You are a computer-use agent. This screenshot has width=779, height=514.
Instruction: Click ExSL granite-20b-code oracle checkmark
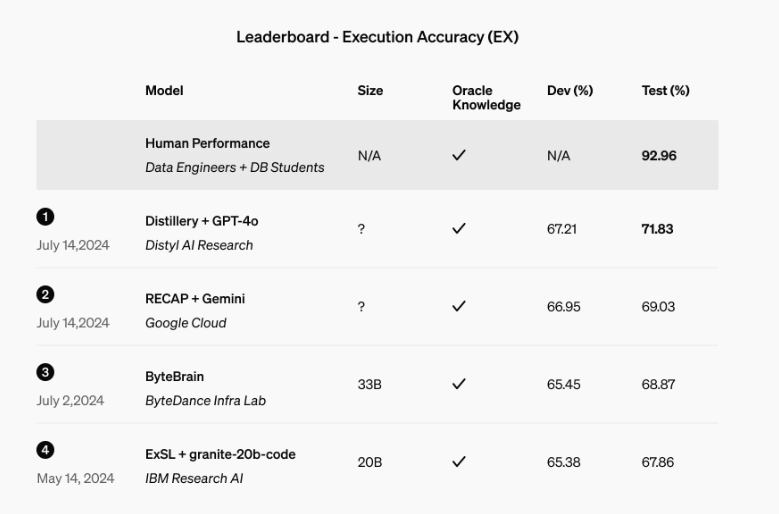tap(459, 462)
